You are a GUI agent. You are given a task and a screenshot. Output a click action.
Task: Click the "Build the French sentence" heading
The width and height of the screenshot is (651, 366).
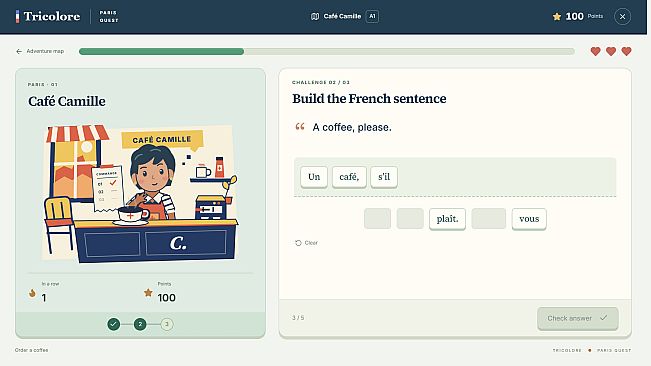click(369, 99)
